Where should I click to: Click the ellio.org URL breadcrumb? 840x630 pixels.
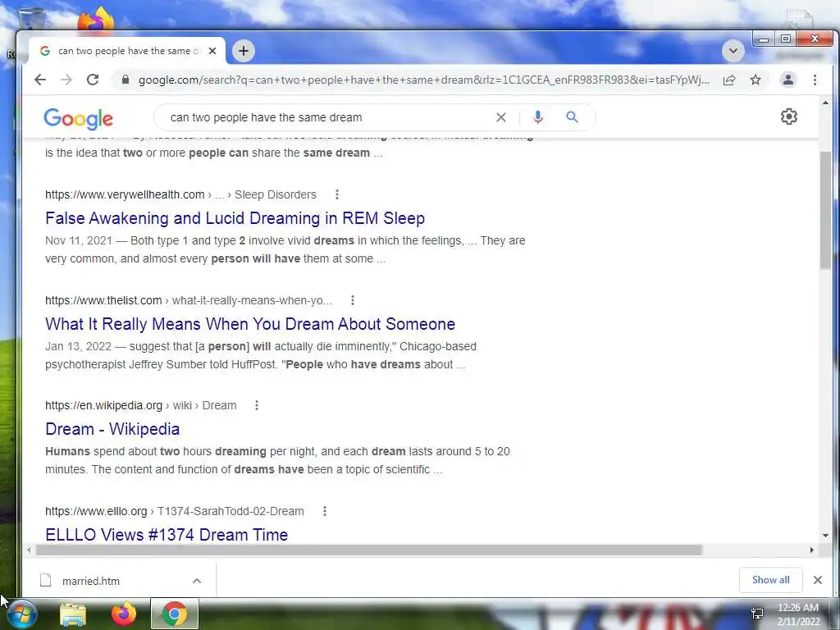point(174,511)
